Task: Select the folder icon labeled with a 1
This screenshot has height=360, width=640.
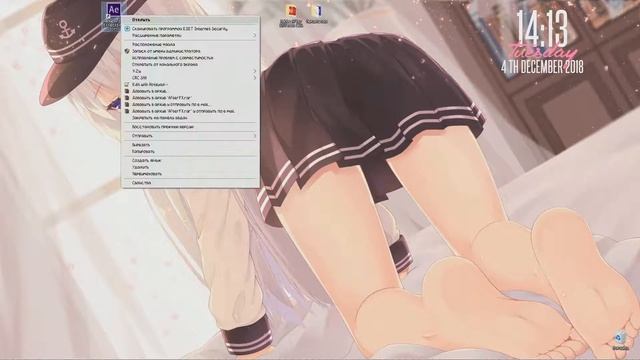Action: [317, 13]
